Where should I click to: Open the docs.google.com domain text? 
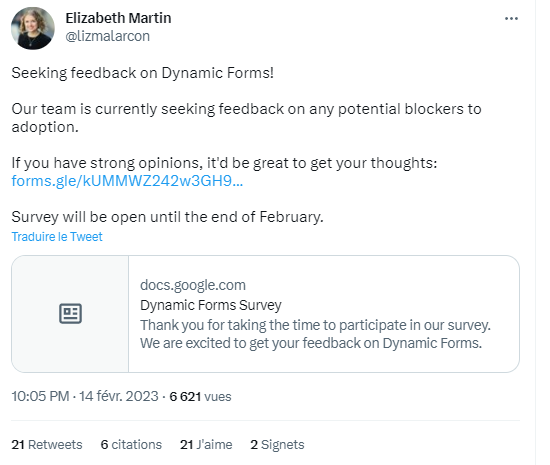[193, 285]
